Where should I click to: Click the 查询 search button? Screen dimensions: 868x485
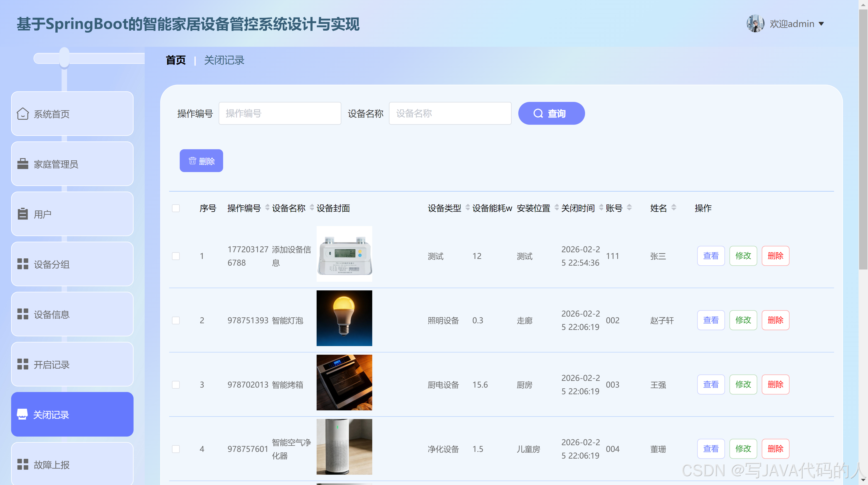551,113
